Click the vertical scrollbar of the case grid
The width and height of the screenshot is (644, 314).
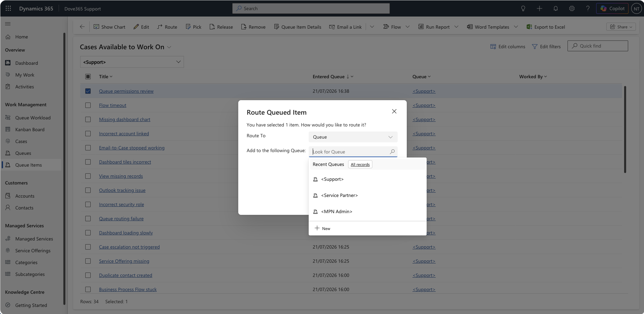(625, 130)
